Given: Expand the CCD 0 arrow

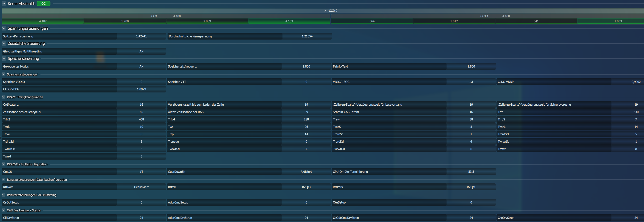Looking at the screenshot, I should [325, 11].
